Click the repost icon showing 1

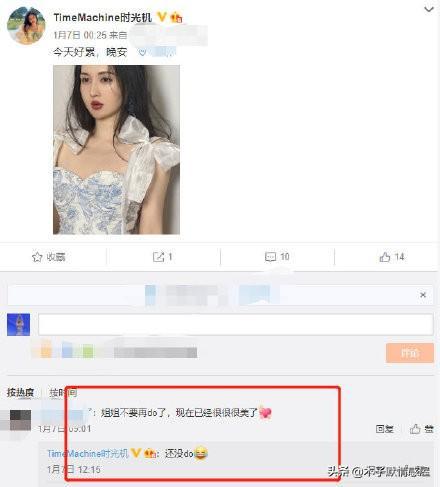tap(158, 257)
